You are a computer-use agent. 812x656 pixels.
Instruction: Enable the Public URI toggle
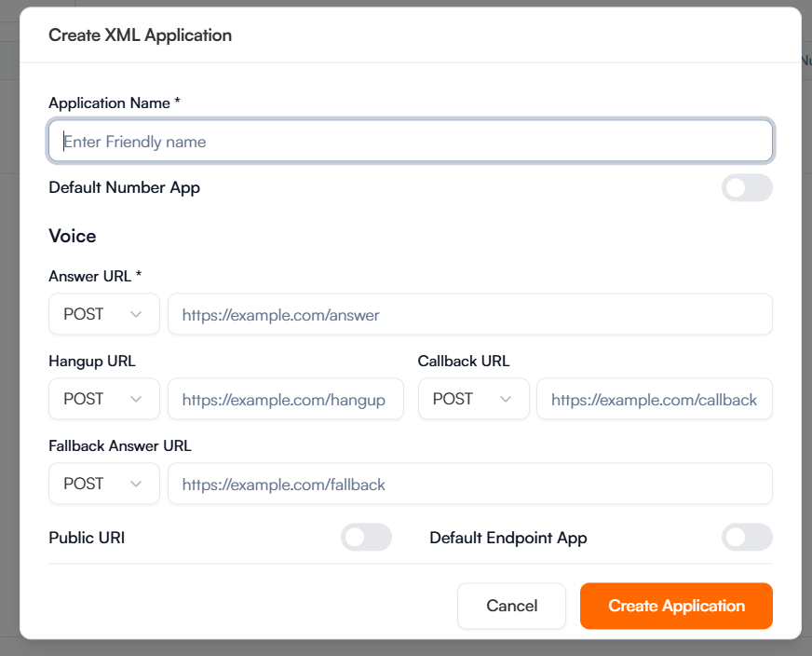point(366,537)
